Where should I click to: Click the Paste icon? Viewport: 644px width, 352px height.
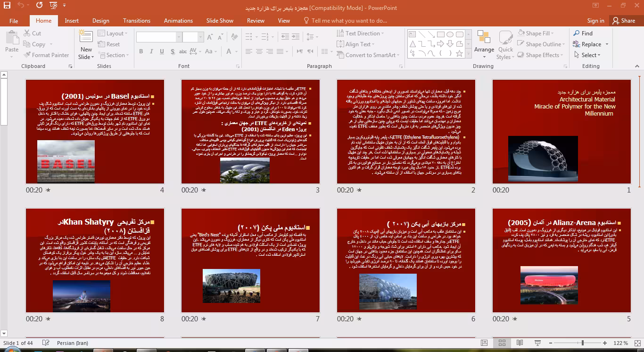pos(12,38)
